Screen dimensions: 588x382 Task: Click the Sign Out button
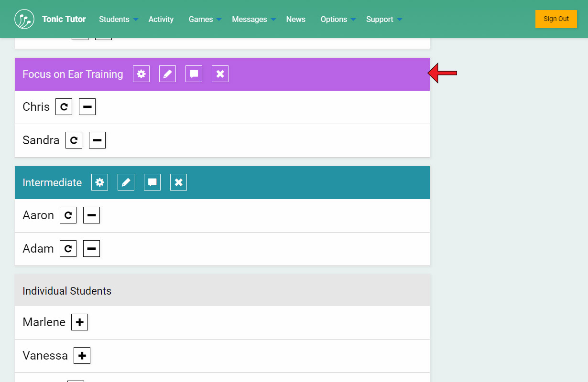click(x=555, y=19)
